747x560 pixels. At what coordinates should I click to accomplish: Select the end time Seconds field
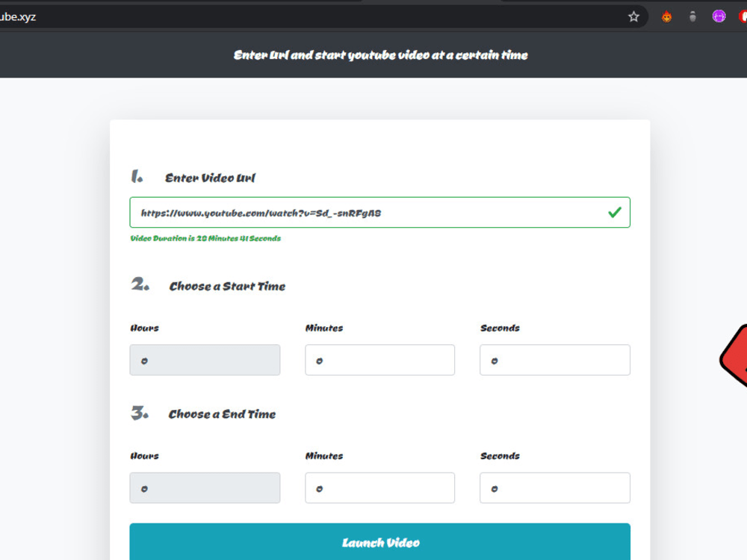pyautogui.click(x=554, y=488)
